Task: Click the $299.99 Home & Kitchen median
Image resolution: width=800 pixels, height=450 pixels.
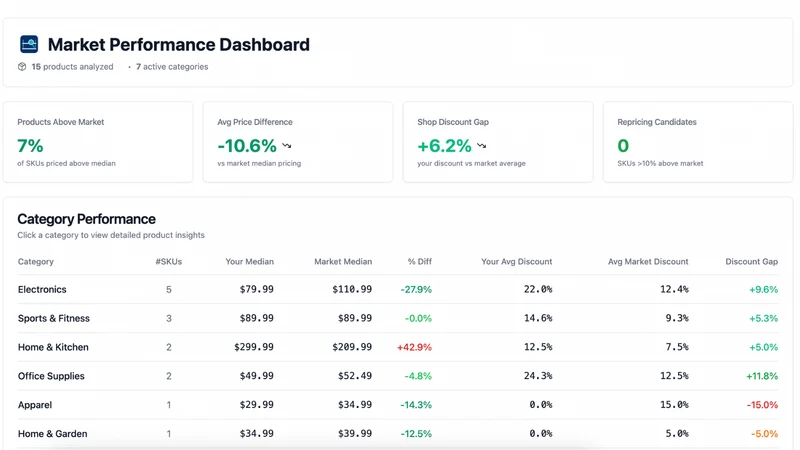Action: (254, 347)
